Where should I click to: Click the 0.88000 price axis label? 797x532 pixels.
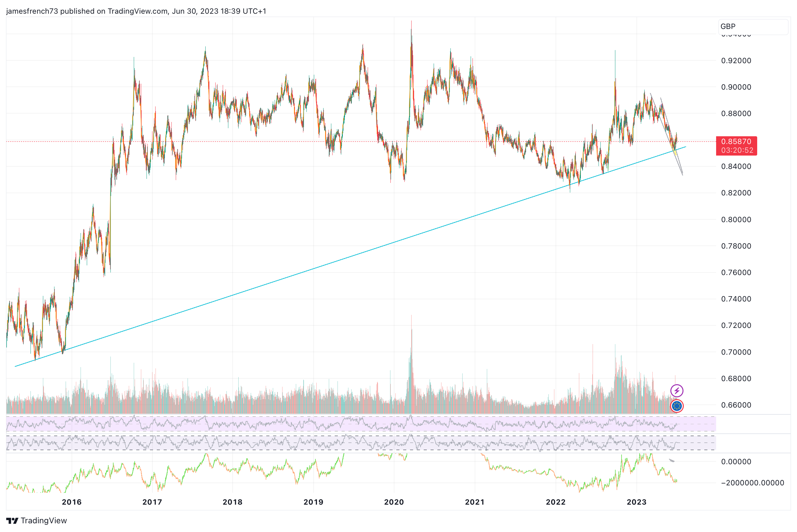click(736, 113)
